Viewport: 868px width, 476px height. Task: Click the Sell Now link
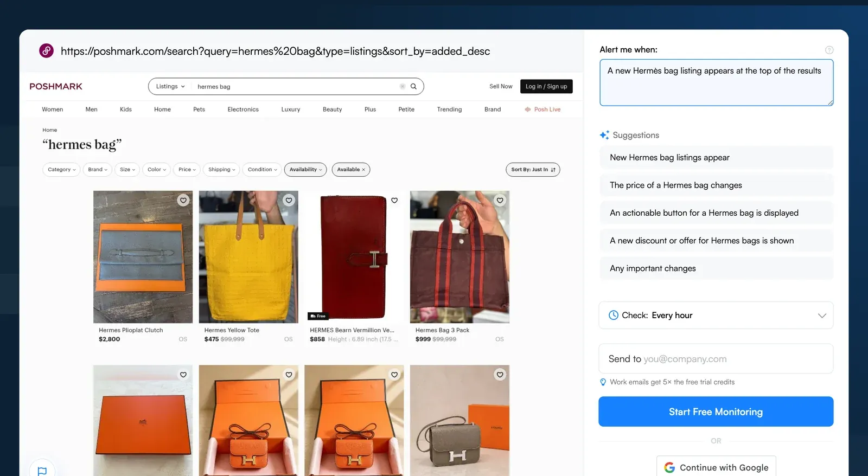coord(501,86)
